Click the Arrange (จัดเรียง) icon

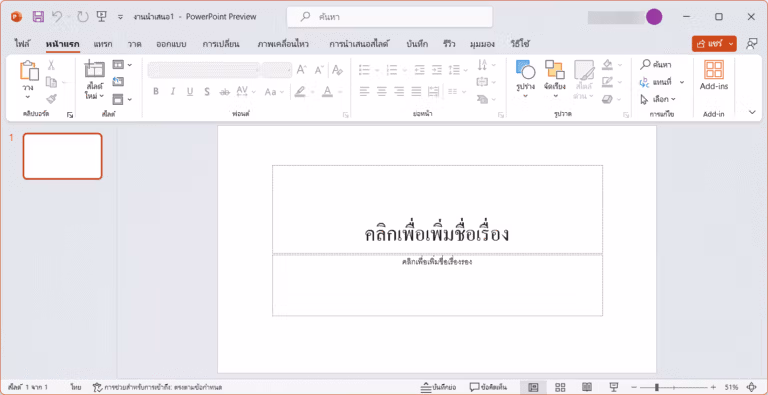tap(554, 70)
